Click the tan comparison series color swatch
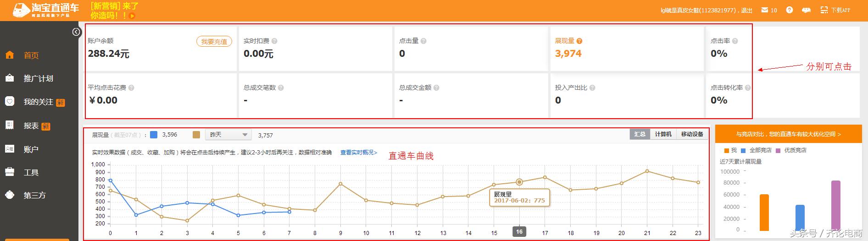The width and height of the screenshot is (868, 241). pos(196,135)
